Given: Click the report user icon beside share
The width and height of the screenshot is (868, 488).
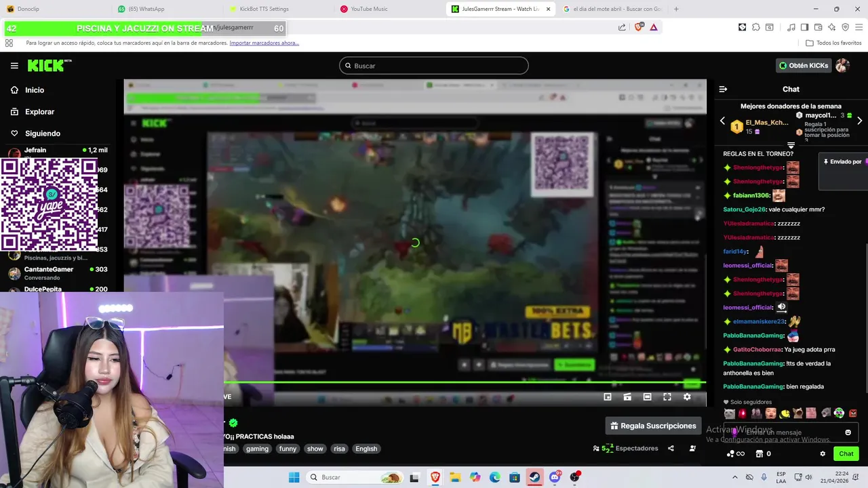Looking at the screenshot, I should click(x=692, y=448).
